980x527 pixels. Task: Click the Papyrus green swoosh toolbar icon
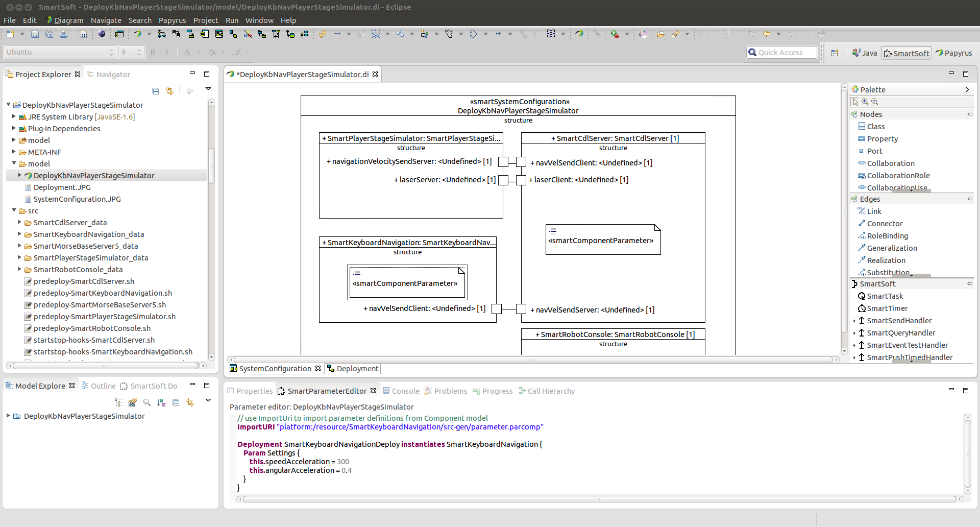coord(137,34)
